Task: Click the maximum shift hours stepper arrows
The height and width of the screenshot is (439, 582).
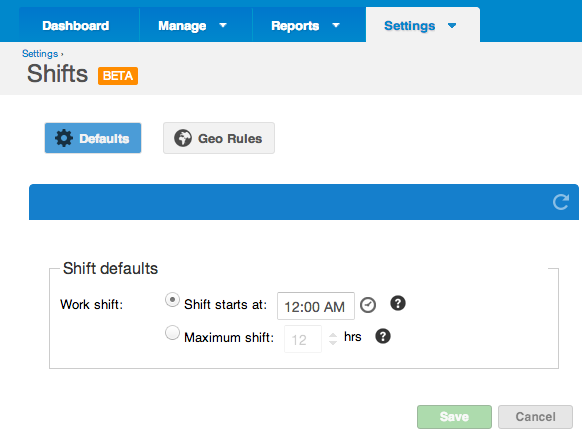Action: (333, 338)
